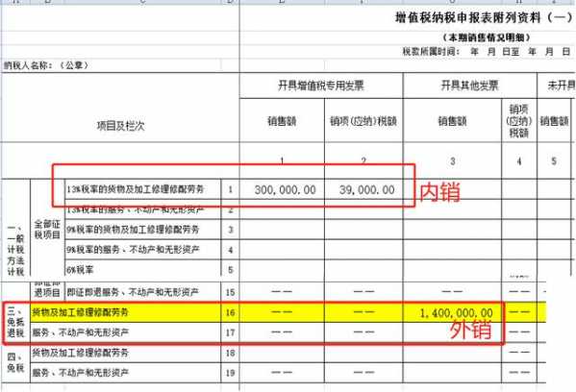The width and height of the screenshot is (576, 392).
Task: Click the line number 16 cell
Action: tap(231, 312)
